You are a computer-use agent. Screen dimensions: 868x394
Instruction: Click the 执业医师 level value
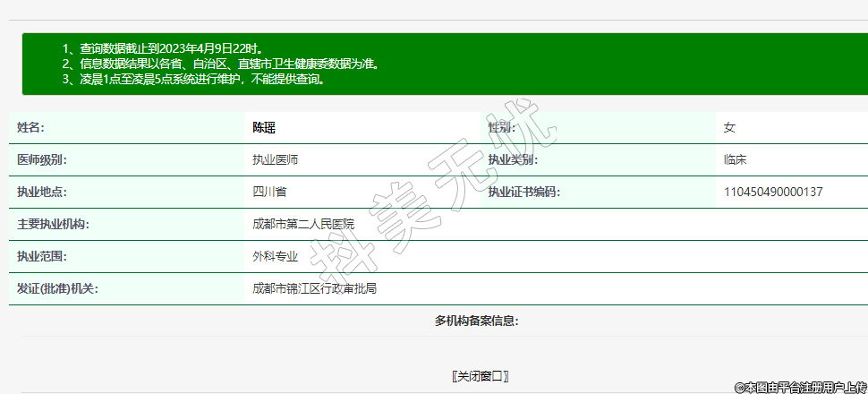pyautogui.click(x=276, y=160)
